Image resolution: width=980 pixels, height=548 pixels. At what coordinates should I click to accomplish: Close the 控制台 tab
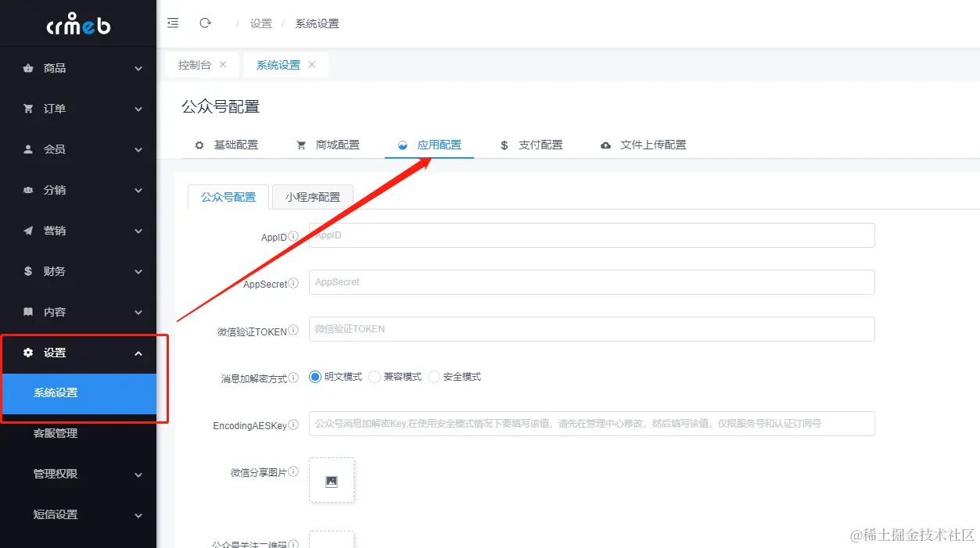(223, 65)
